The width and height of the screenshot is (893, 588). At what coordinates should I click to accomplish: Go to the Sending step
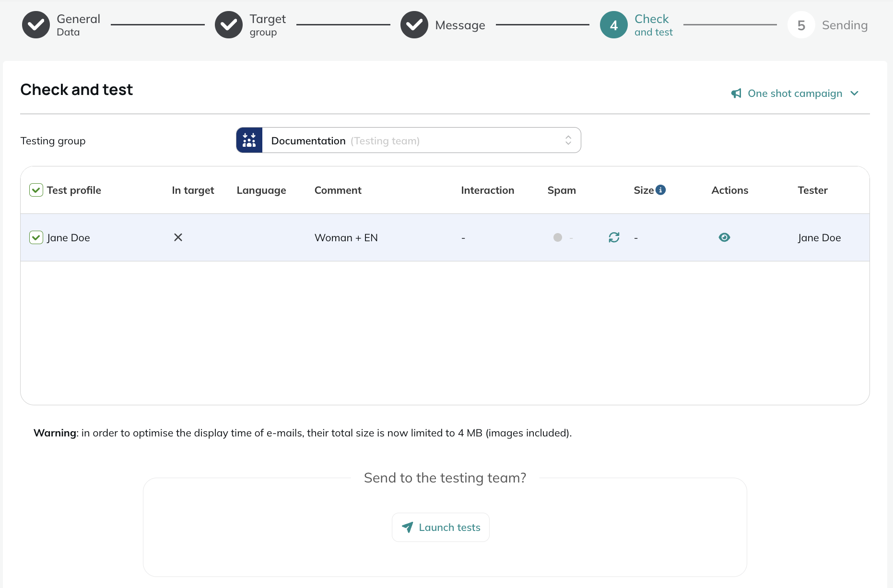(x=828, y=25)
